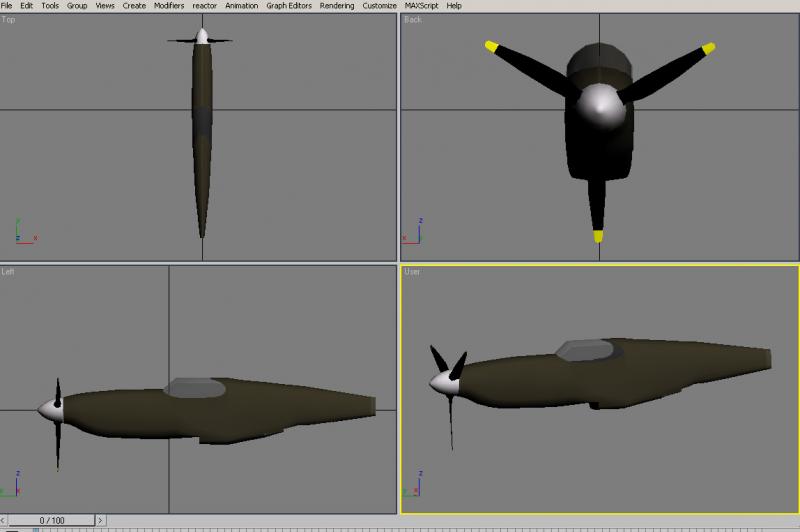Open the MAXScript menu

coord(421,6)
